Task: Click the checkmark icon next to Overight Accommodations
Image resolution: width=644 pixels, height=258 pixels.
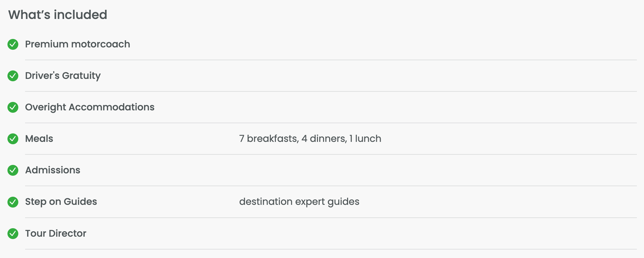Action: click(13, 107)
